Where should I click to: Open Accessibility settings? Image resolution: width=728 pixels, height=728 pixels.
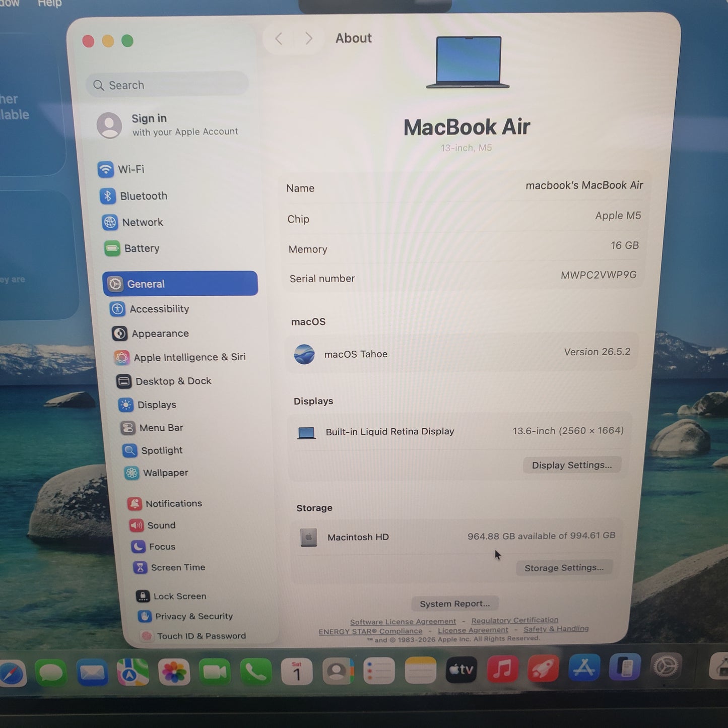pos(150,309)
